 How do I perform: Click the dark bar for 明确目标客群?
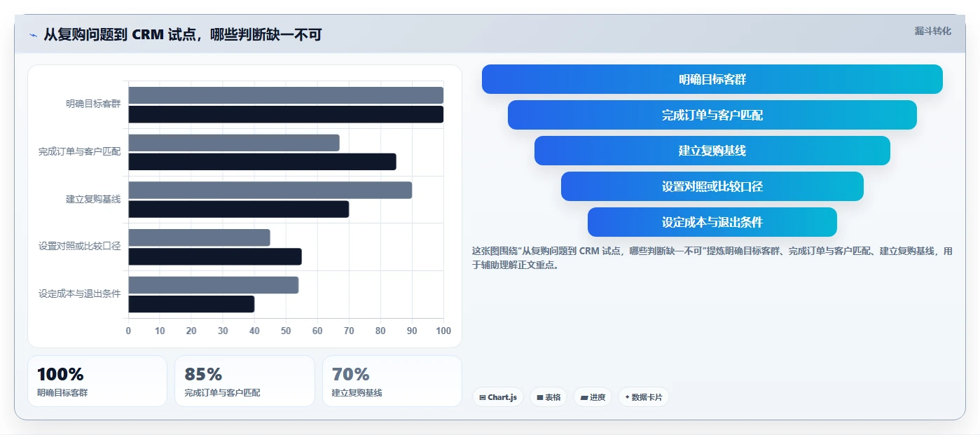pyautogui.click(x=286, y=114)
